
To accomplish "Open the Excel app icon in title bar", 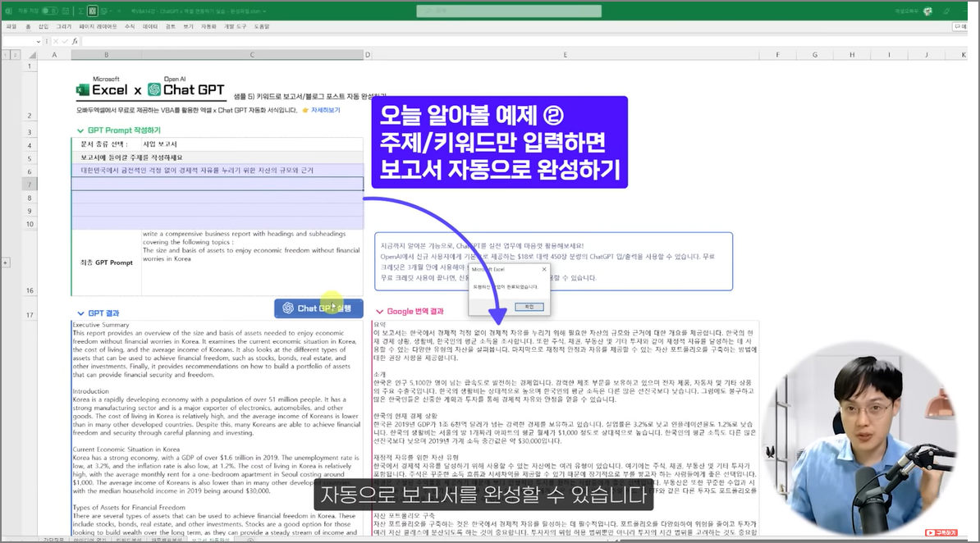I will [9, 11].
